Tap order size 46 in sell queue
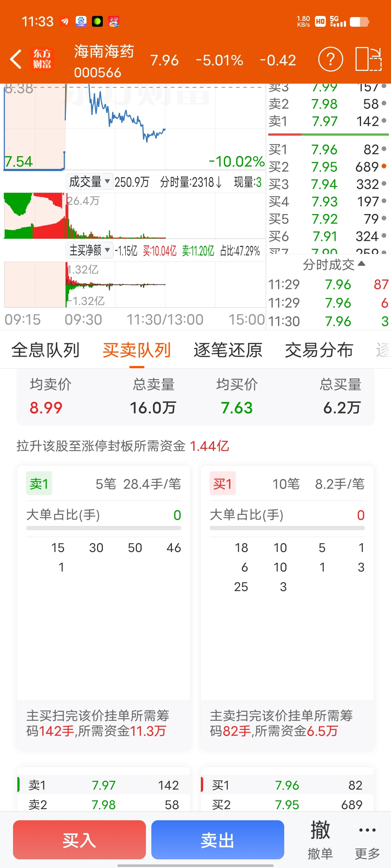 point(173,548)
